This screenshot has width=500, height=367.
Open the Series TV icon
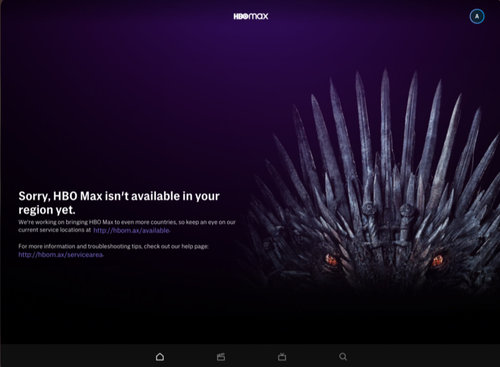[x=282, y=357]
